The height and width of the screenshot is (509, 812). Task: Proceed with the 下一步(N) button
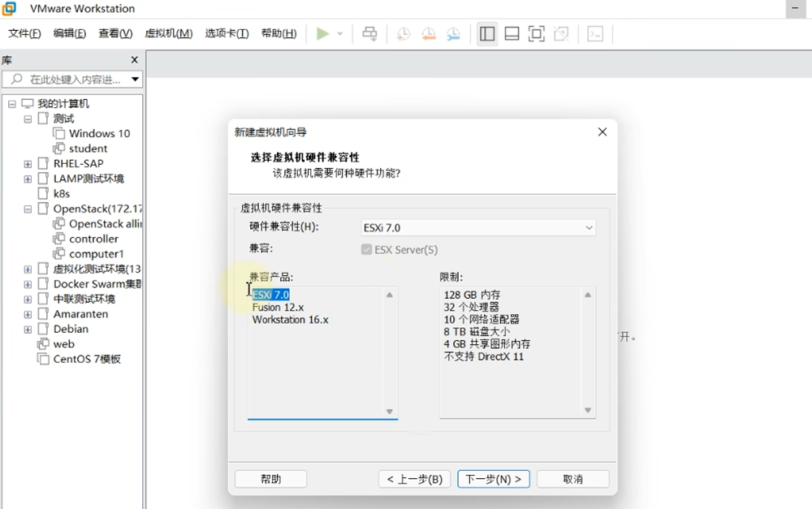click(494, 479)
